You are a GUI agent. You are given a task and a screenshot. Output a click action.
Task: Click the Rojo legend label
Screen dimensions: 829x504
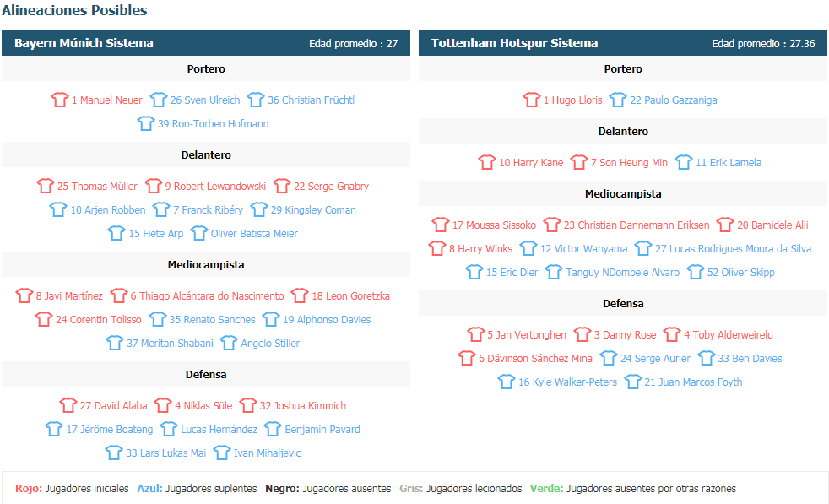29,489
